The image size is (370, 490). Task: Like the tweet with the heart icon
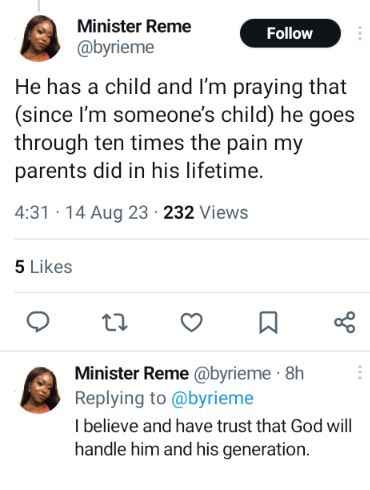tap(192, 322)
